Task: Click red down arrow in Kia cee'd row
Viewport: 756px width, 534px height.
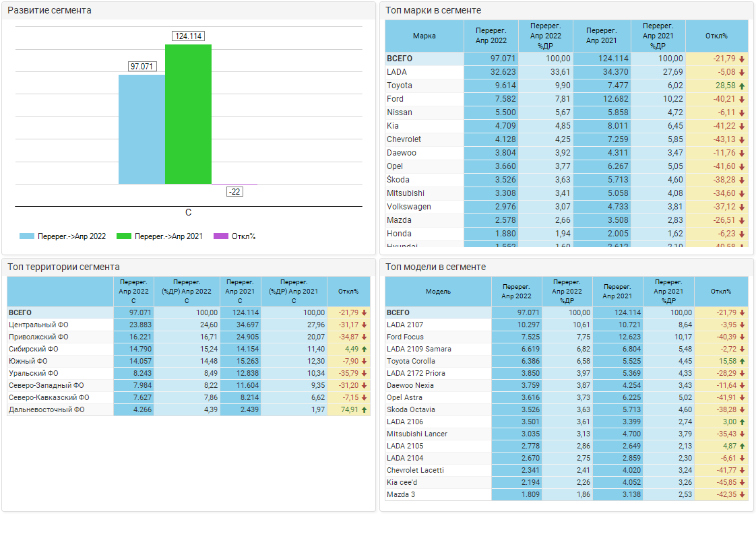Action: tap(742, 482)
